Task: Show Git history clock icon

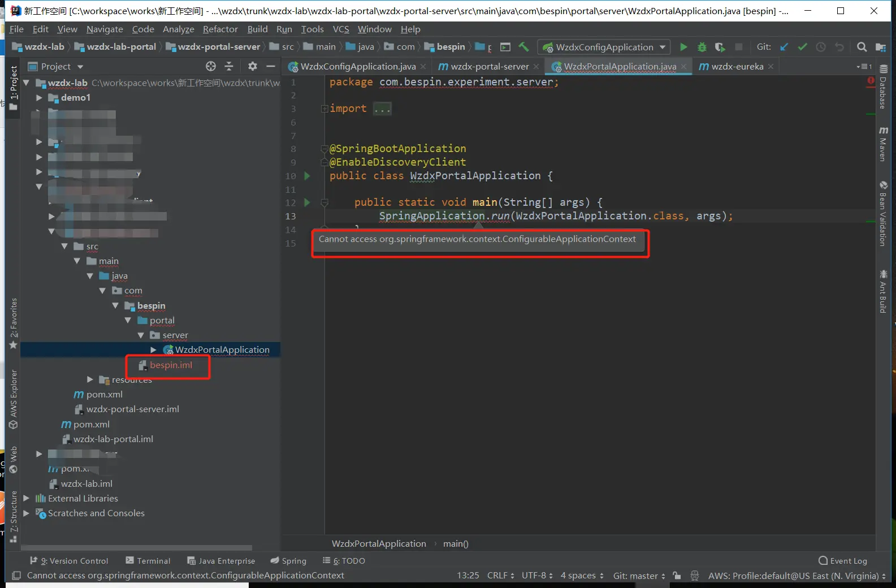Action: 821,47
